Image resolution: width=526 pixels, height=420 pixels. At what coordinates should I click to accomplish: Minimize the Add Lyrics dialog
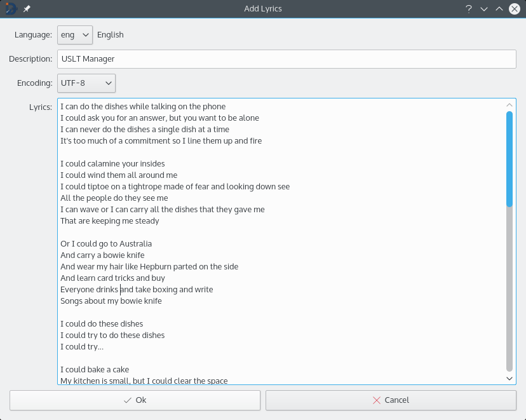(483, 9)
